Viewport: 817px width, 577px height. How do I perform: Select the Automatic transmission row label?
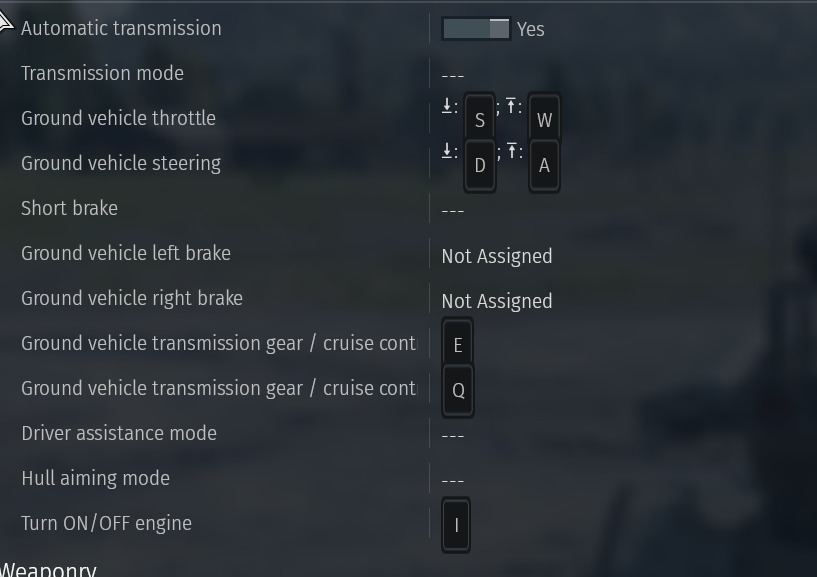[121, 28]
